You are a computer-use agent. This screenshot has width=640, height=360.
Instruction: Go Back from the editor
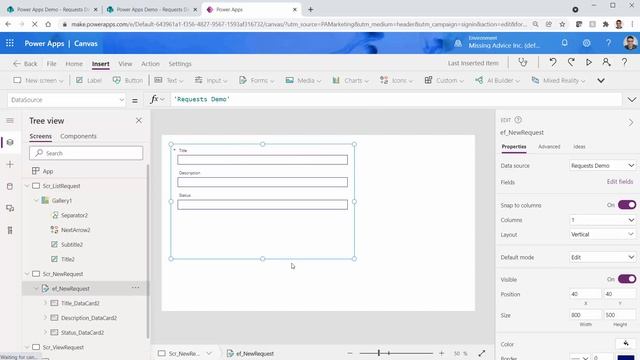(25, 64)
